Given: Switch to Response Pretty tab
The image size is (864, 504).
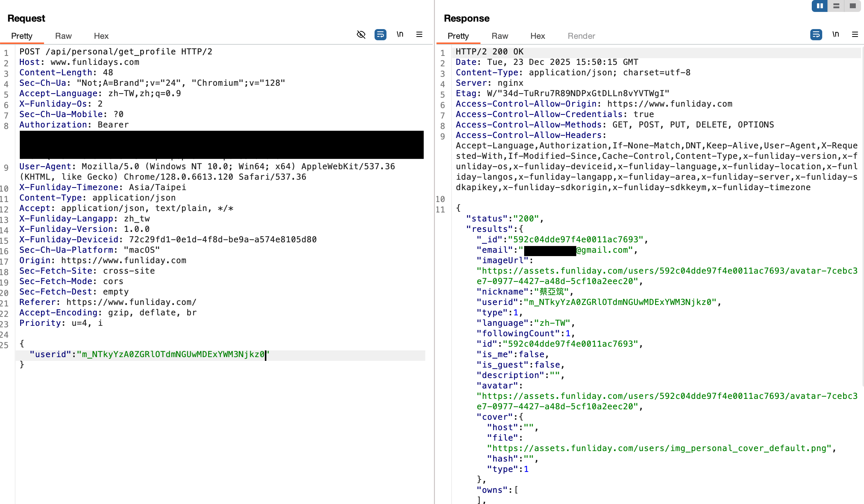Looking at the screenshot, I should pyautogui.click(x=458, y=36).
